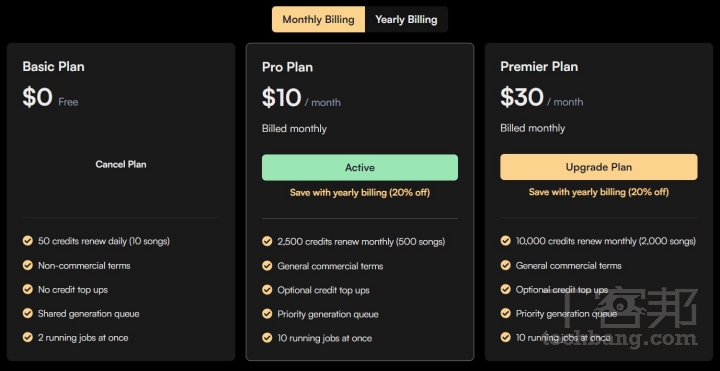
Task: Click Pro Plan yearly billing savings link
Action: (360, 192)
